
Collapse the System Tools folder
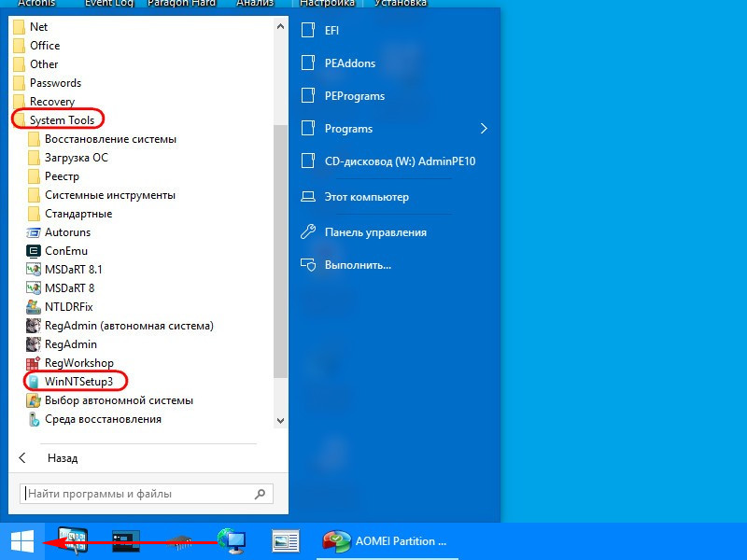point(53,120)
